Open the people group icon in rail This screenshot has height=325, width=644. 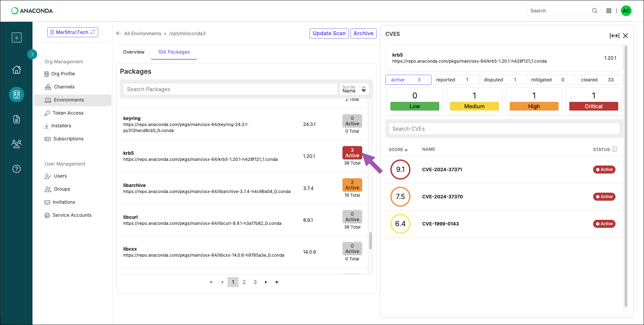coord(16,144)
